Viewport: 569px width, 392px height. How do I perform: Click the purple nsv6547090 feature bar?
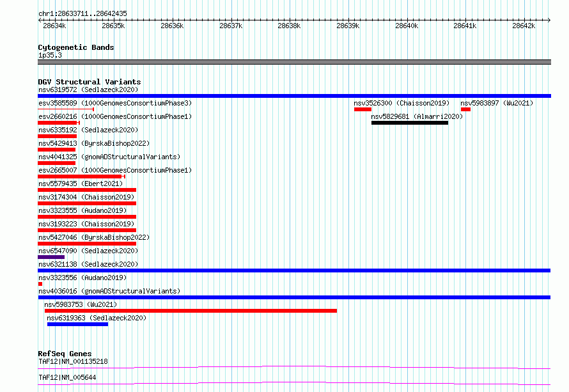[x=51, y=257]
